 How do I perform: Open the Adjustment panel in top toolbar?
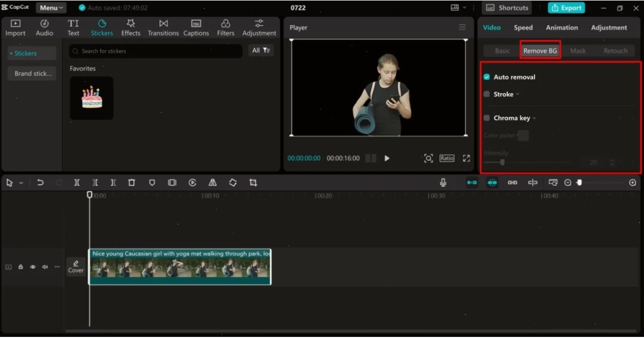[x=259, y=28]
